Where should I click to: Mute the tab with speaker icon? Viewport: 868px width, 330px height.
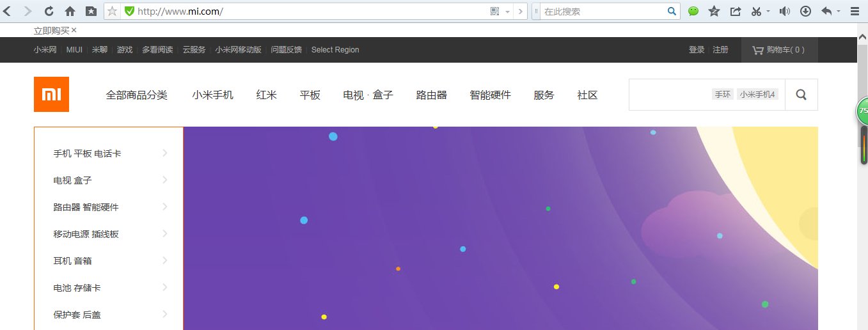pos(784,11)
